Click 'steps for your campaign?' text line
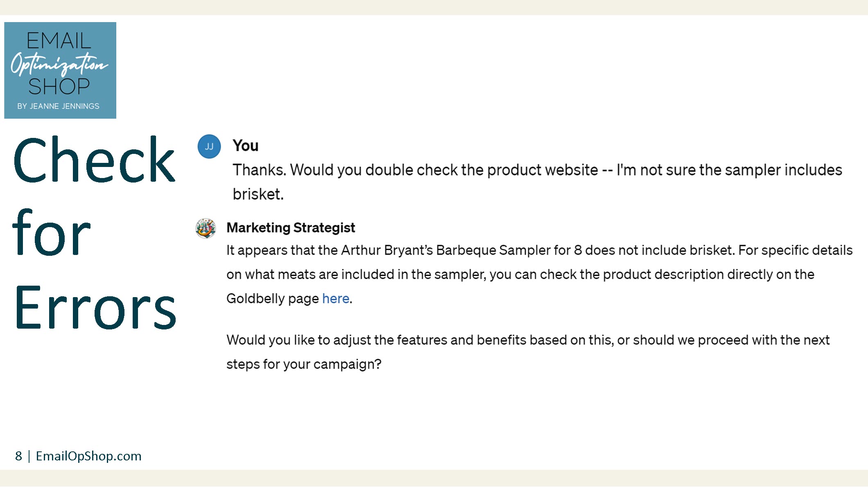868x487 pixels. coord(304,364)
